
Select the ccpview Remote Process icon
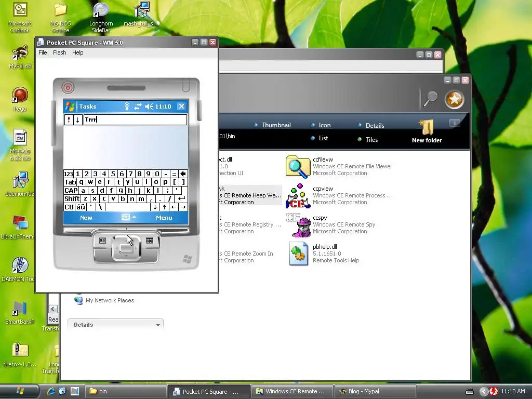pyautogui.click(x=298, y=196)
